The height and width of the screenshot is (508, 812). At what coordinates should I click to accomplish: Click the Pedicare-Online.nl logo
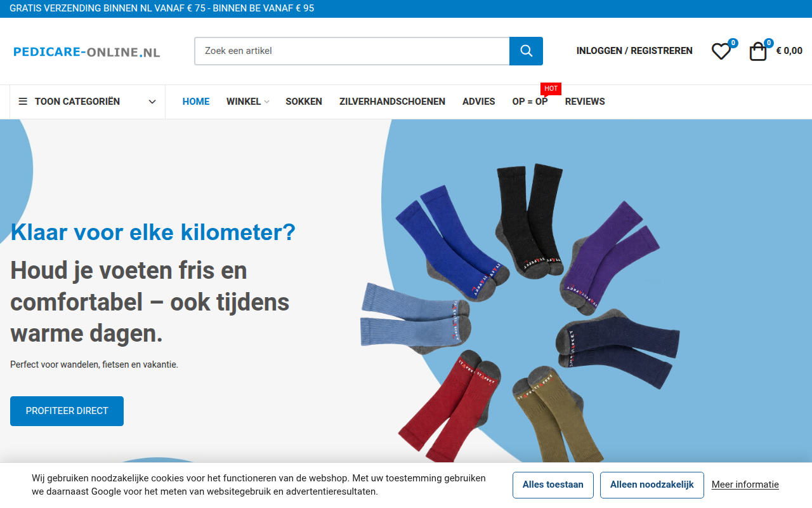tap(87, 52)
